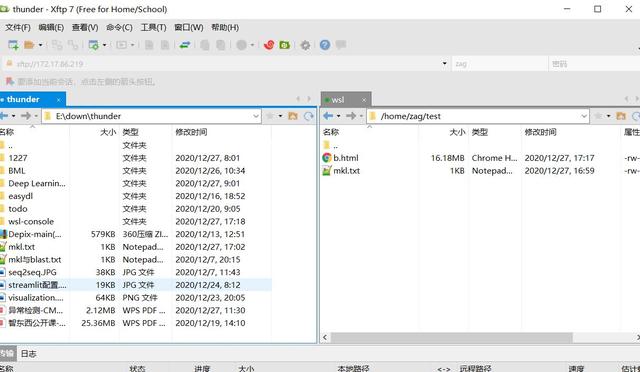Select the 1227 folder
The width and height of the screenshot is (640, 372).
18,158
